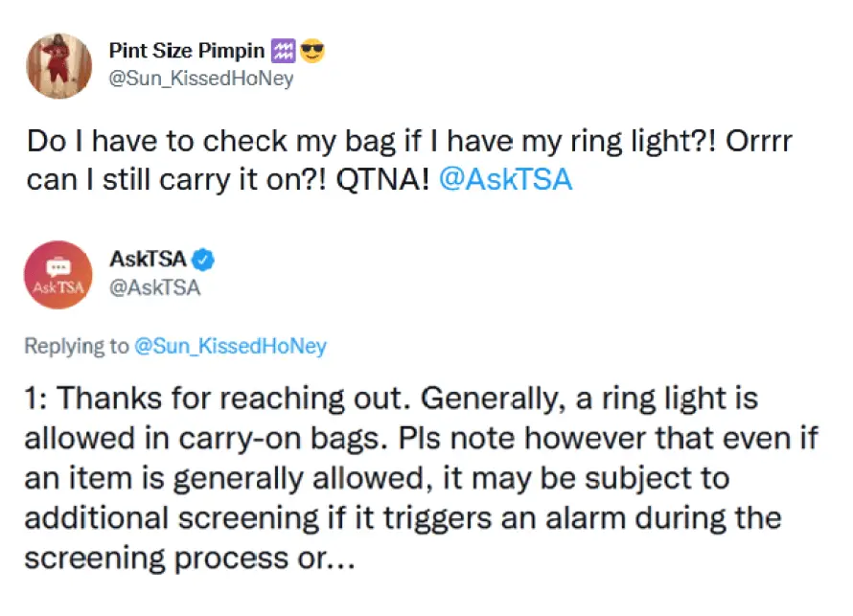Click the gray "Replying to" label
Screen dimensions: 853x616
(76, 346)
